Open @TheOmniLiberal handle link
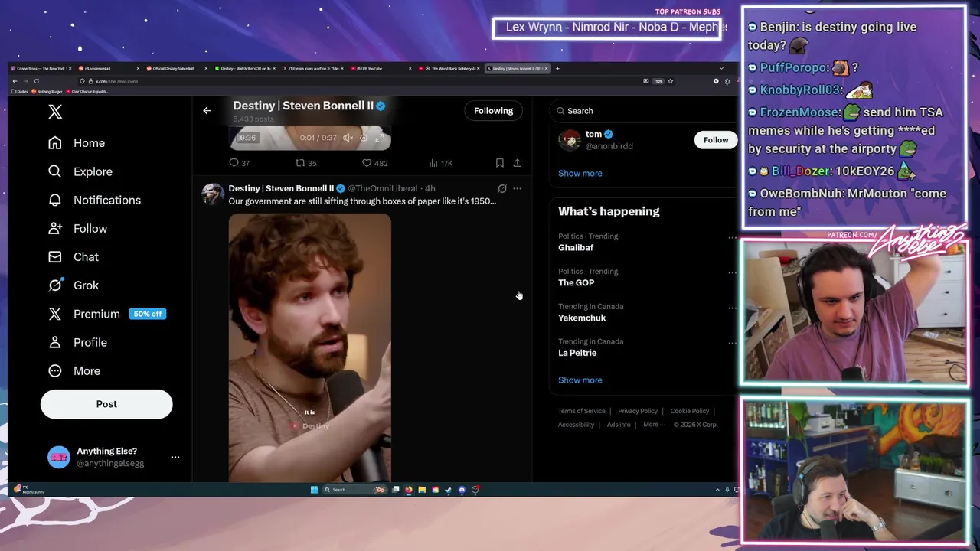This screenshot has height=551, width=980. [383, 188]
